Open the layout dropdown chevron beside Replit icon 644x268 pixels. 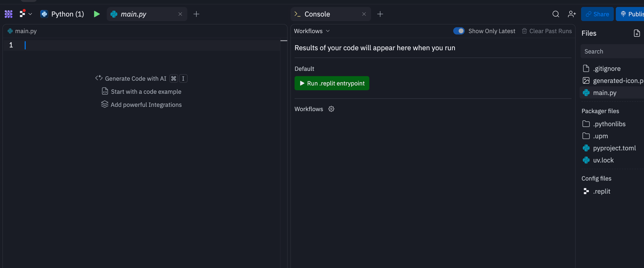pyautogui.click(x=30, y=14)
